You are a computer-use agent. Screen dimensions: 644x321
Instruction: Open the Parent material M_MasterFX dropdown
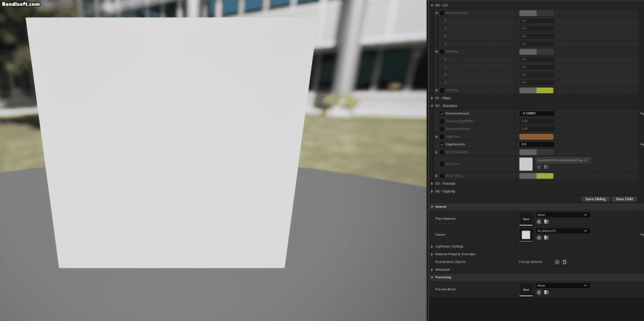[563, 231]
